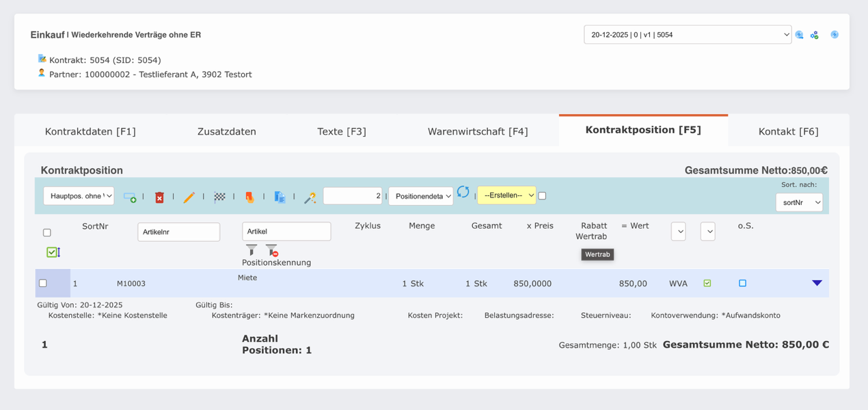
Task: Open the --Erstellen-- dropdown
Action: click(x=508, y=195)
